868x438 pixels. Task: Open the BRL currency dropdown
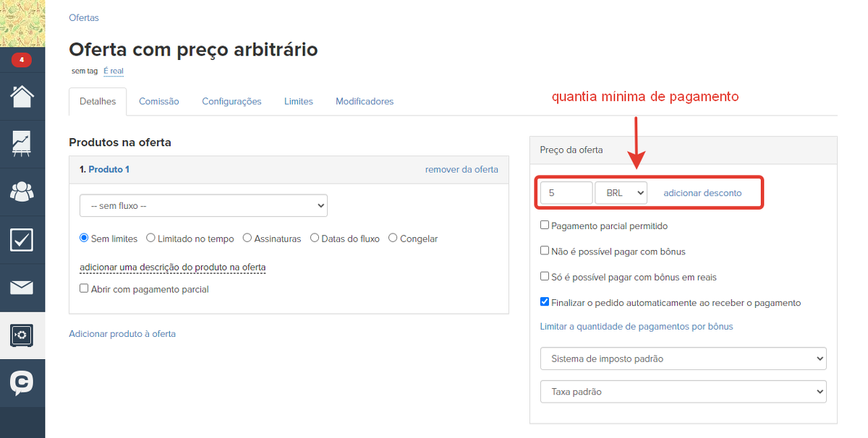(x=621, y=193)
